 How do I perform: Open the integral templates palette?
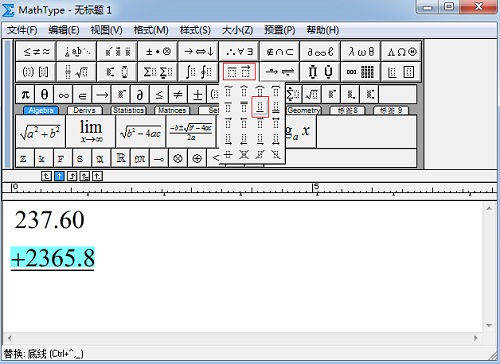pos(199,71)
